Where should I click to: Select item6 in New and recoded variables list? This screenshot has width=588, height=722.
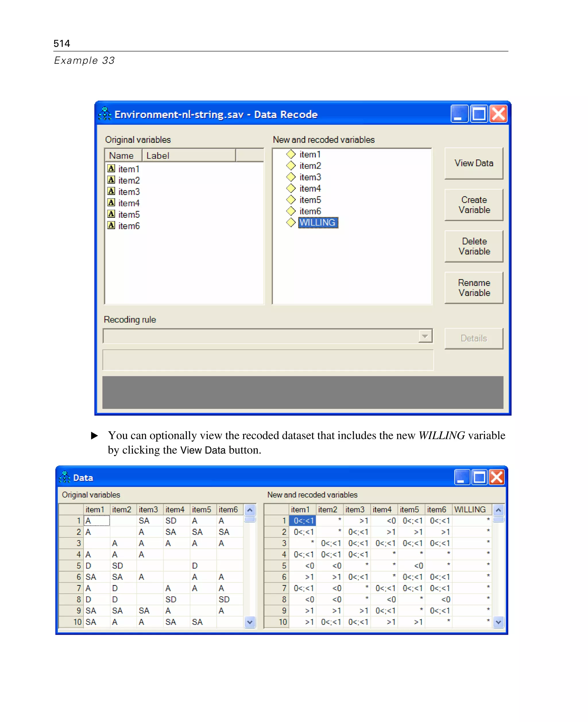click(x=310, y=211)
